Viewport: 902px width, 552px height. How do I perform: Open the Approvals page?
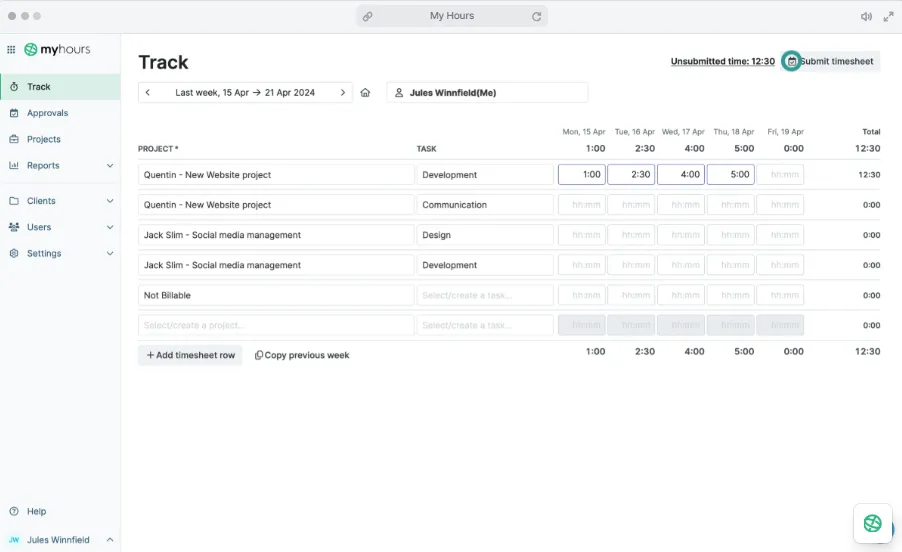60,113
